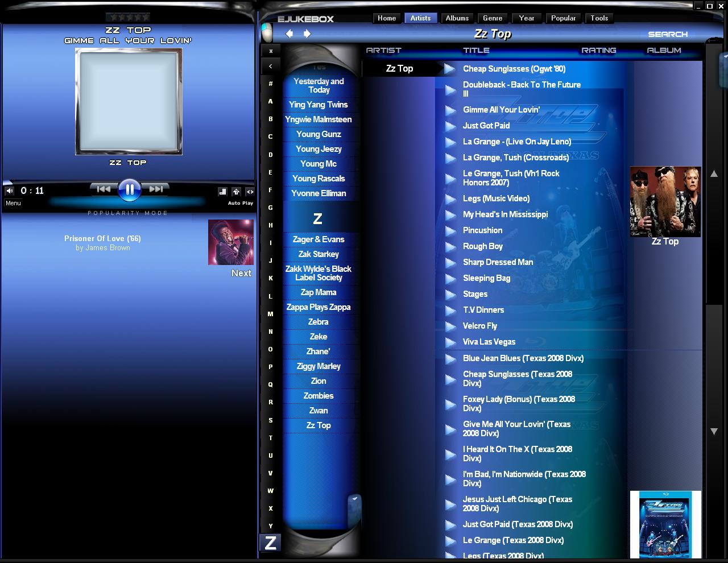Select artist Ziggy Marley
Image resolution: width=728 pixels, height=563 pixels.
pyautogui.click(x=318, y=366)
